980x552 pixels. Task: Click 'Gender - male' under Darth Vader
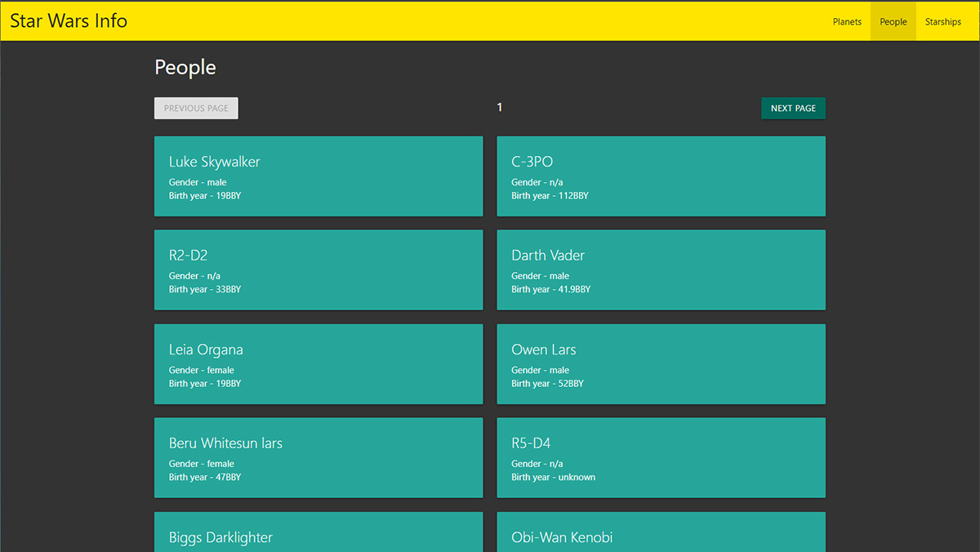[541, 276]
